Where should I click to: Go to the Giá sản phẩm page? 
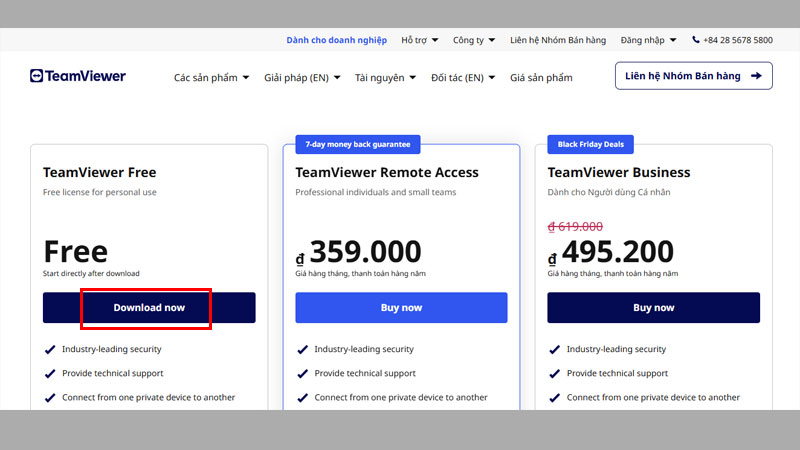541,77
